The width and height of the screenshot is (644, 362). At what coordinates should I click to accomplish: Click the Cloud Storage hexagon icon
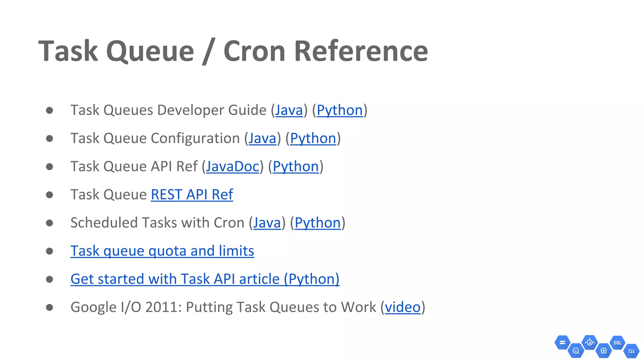(562, 343)
